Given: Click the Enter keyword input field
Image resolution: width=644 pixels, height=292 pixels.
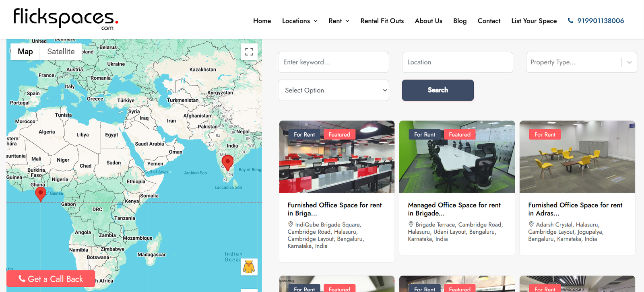Looking at the screenshot, I should 333,62.
